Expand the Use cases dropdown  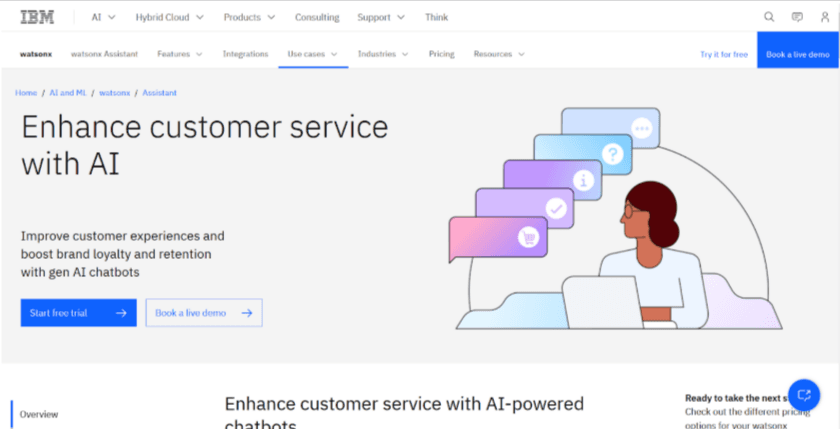(x=312, y=54)
